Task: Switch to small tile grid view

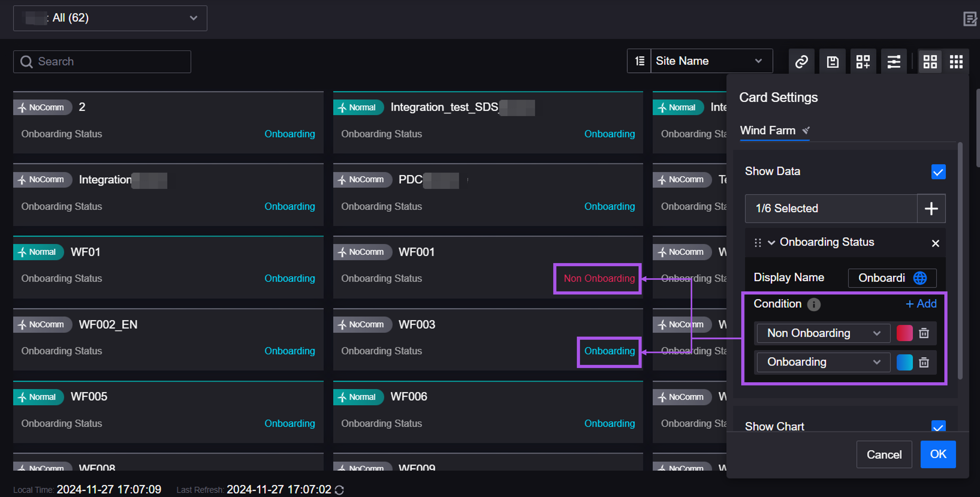Action: coord(956,61)
